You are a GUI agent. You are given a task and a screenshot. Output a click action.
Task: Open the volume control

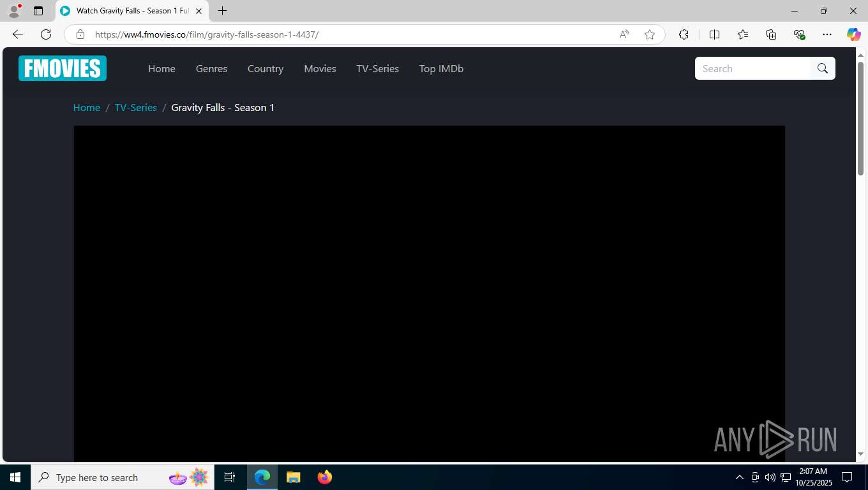(x=770, y=477)
